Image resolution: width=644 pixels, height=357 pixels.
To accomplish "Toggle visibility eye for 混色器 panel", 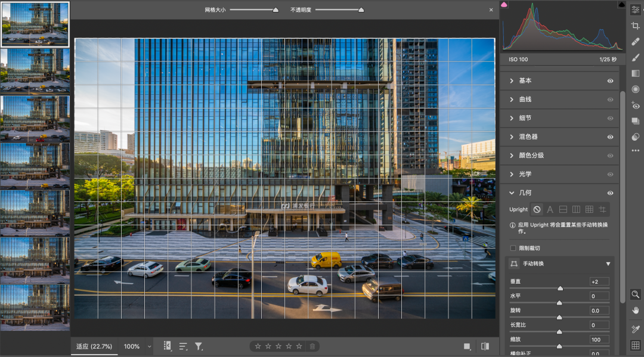I will [x=610, y=136].
